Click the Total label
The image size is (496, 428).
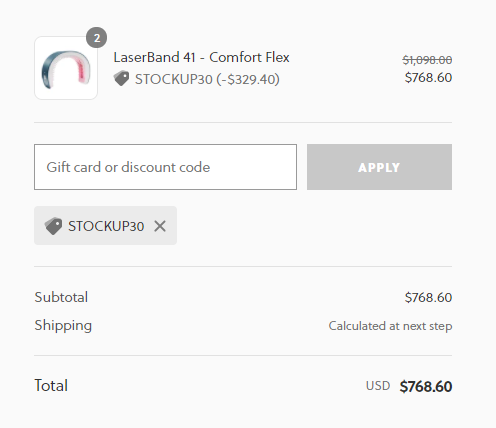click(51, 386)
